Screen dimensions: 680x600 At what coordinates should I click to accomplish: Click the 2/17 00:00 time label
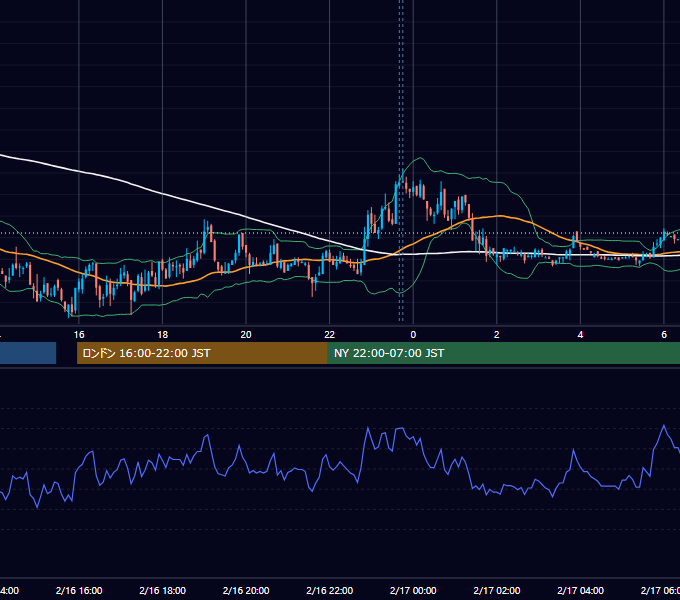coord(413,590)
